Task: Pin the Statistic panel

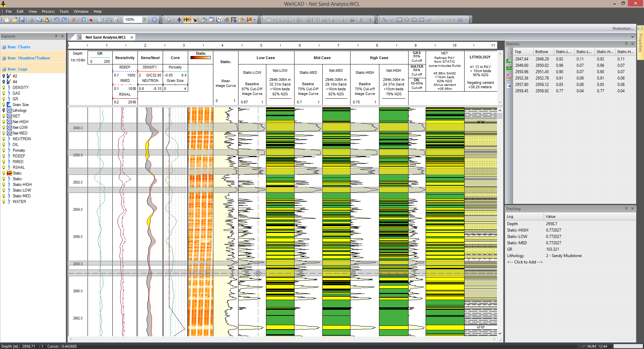Action: [x=626, y=44]
